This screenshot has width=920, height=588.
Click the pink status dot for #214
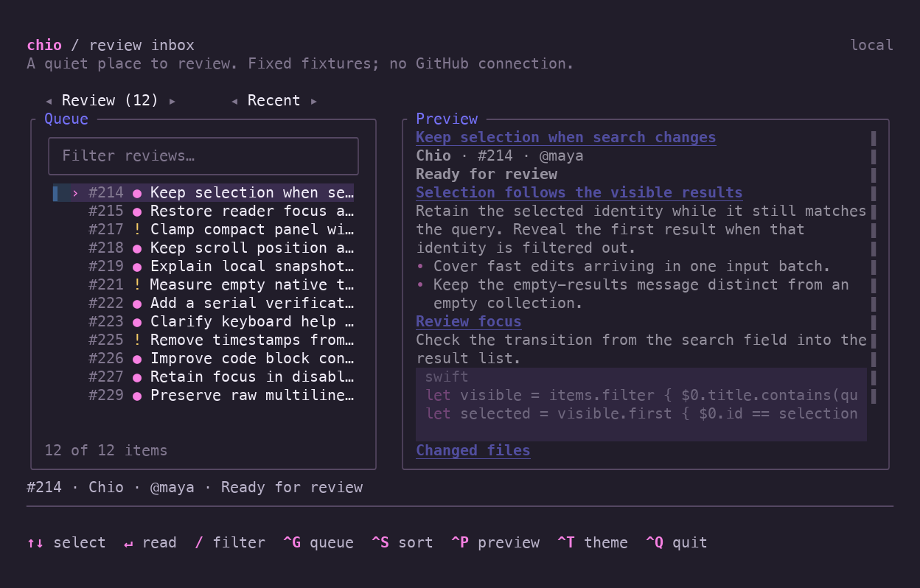click(x=137, y=194)
